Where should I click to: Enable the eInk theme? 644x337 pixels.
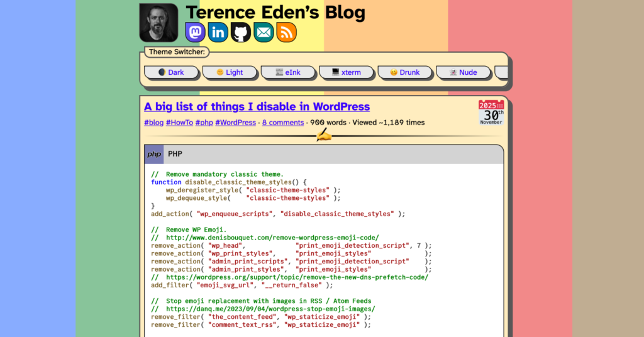[x=288, y=72]
